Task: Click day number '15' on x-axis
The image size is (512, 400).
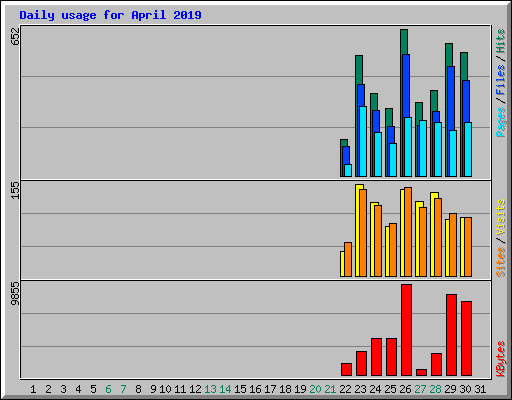Action: click(240, 389)
